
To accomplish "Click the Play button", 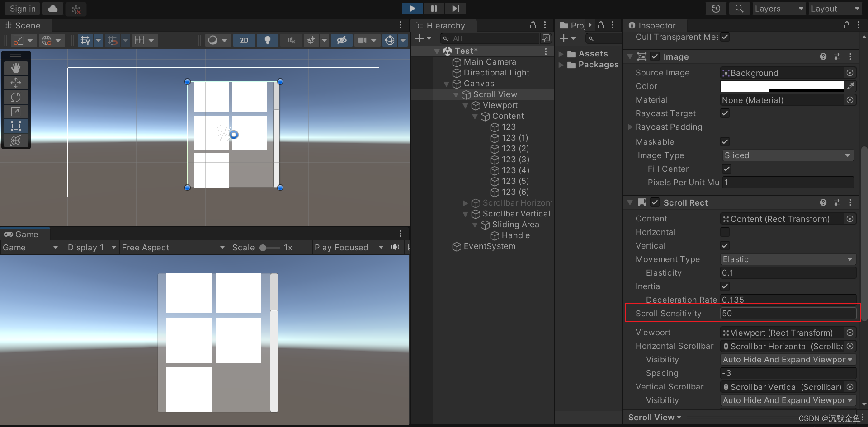I will 412,9.
